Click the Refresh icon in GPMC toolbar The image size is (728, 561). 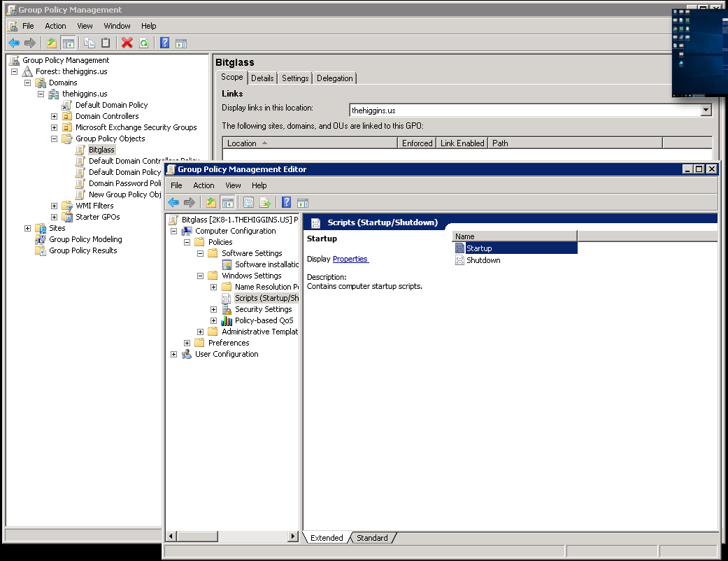tap(144, 42)
